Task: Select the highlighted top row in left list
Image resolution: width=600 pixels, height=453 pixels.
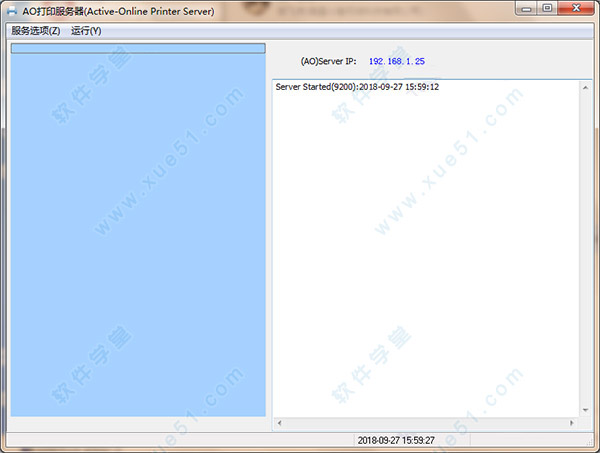Action: tap(138, 48)
